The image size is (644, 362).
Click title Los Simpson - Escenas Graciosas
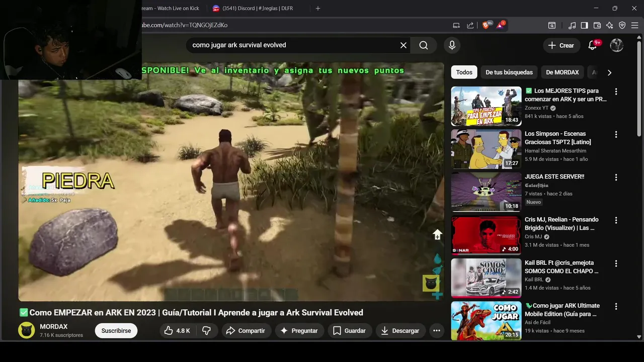558,138
